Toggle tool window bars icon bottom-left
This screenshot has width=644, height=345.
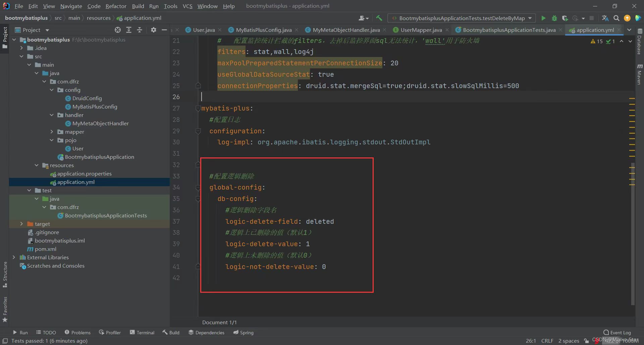pos(5,341)
